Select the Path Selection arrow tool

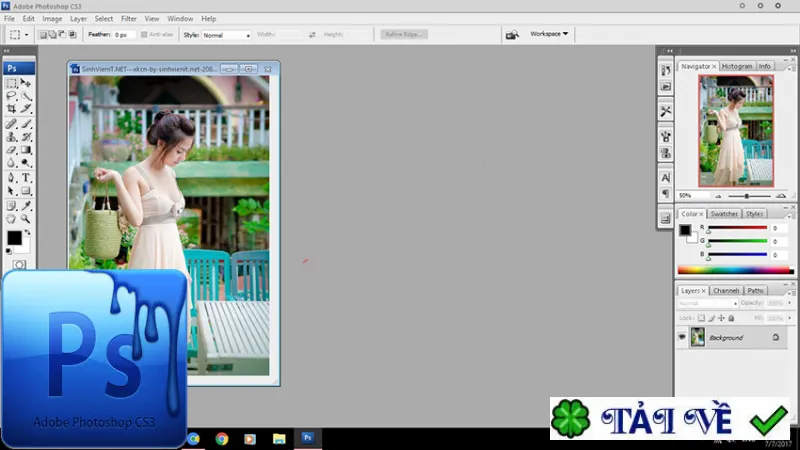point(12,191)
